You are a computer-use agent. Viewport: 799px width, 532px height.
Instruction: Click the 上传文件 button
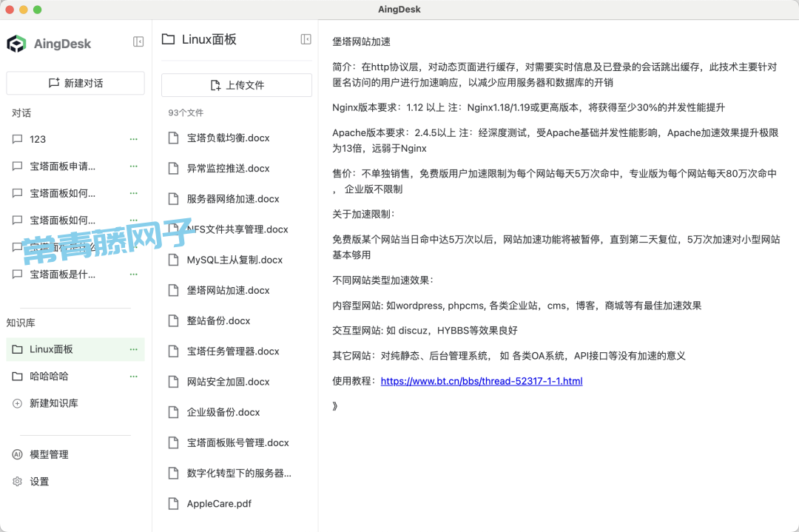point(237,85)
